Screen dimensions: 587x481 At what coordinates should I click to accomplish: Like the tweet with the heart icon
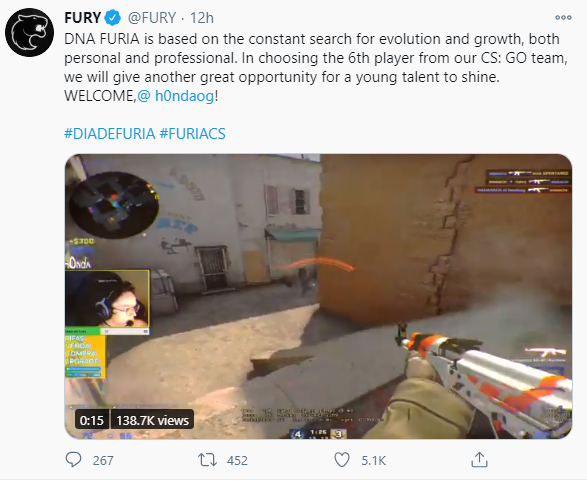341,460
